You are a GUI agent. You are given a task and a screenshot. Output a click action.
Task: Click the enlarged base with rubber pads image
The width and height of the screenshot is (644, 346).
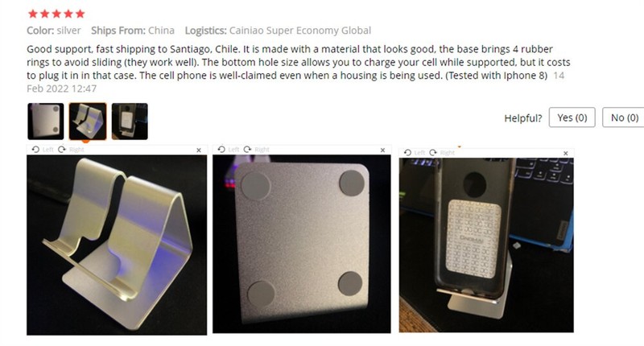301,244
